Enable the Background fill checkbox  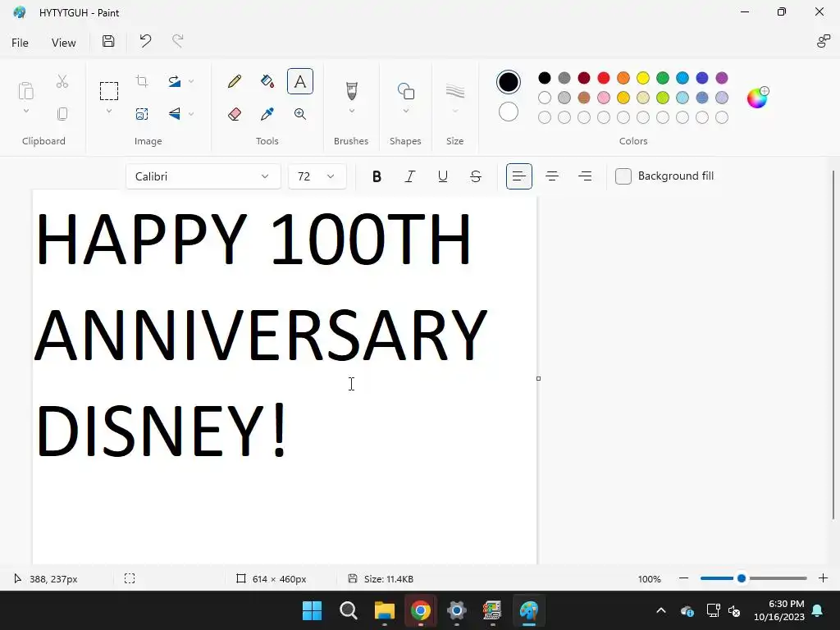click(x=623, y=176)
